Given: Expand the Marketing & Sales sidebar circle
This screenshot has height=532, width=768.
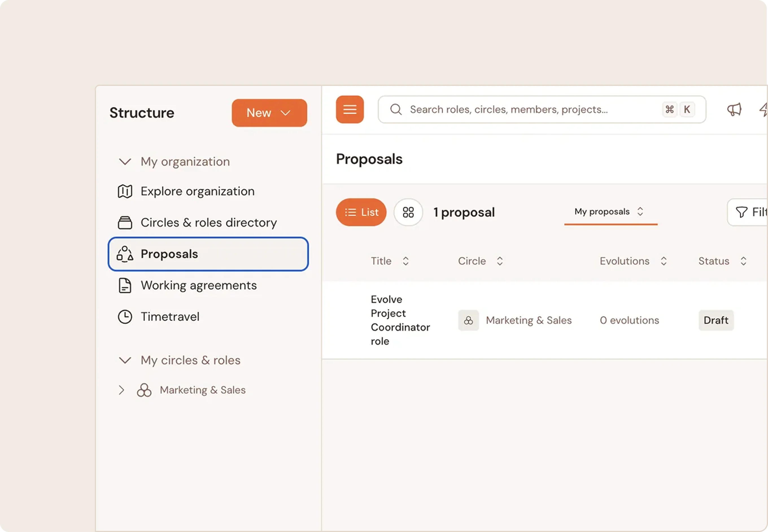Looking at the screenshot, I should [122, 390].
